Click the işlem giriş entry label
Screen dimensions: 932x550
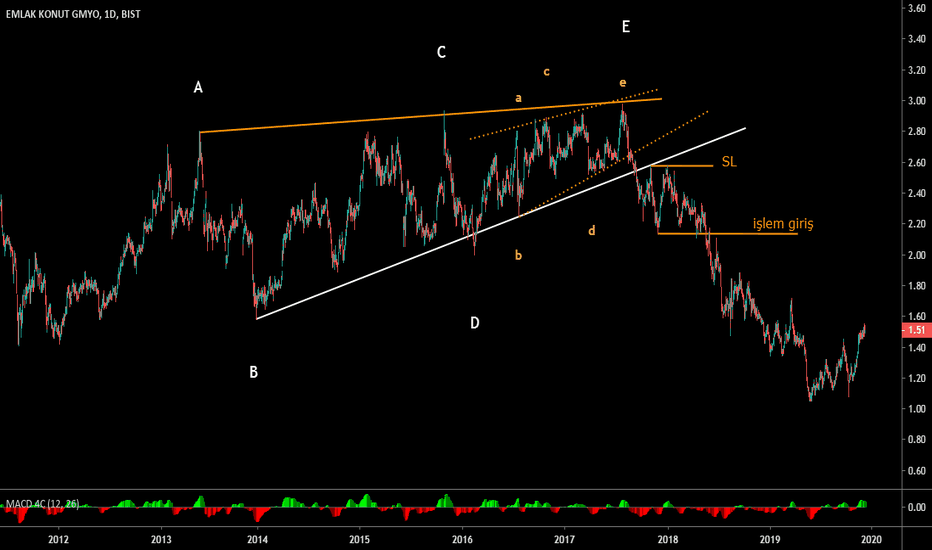click(783, 224)
